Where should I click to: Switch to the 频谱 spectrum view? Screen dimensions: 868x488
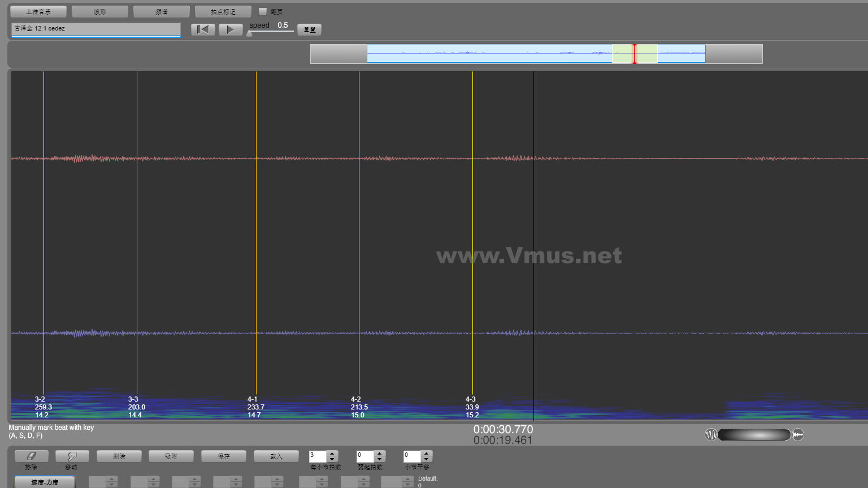pyautogui.click(x=162, y=11)
